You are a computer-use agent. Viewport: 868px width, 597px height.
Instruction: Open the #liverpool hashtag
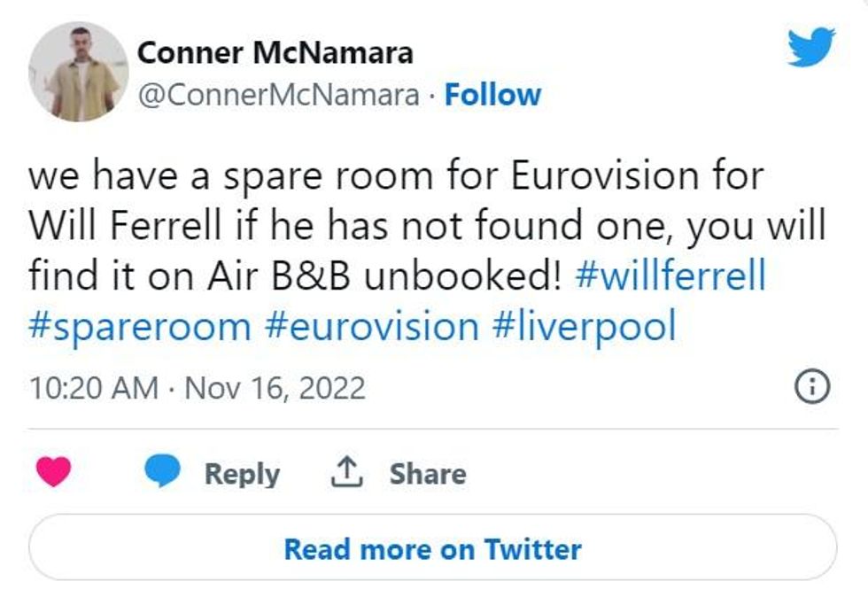click(585, 326)
